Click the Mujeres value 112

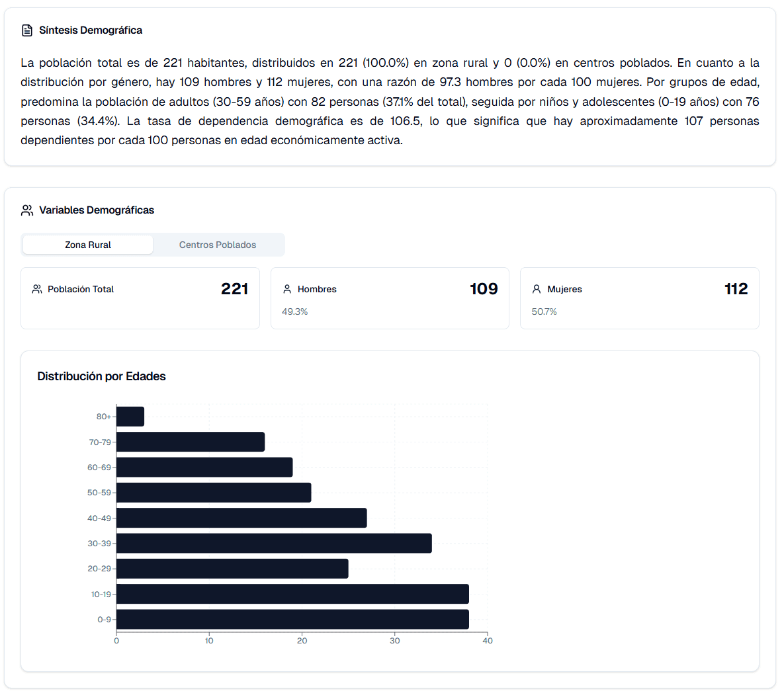[x=736, y=289]
